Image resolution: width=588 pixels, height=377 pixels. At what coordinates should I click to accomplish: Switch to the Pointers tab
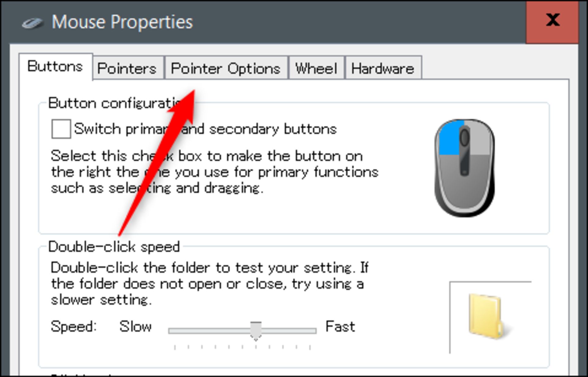click(x=127, y=68)
